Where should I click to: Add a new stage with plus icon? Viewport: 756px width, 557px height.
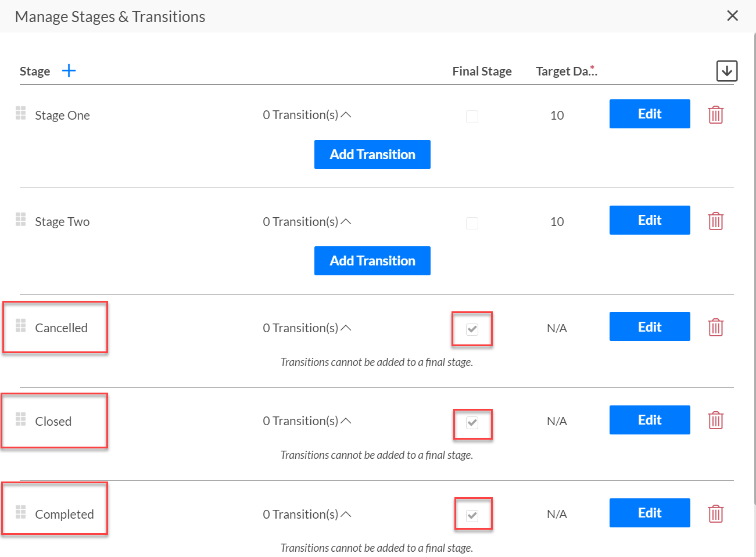click(x=69, y=71)
